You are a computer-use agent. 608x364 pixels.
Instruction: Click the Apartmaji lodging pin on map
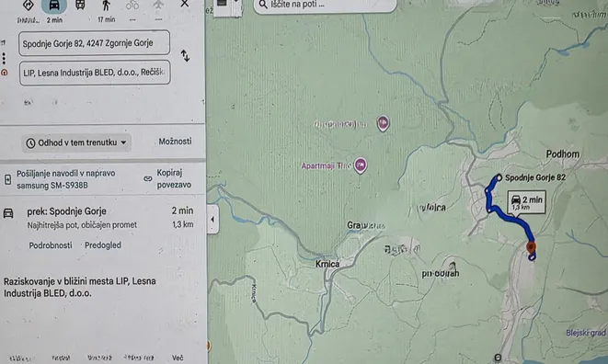(x=361, y=165)
